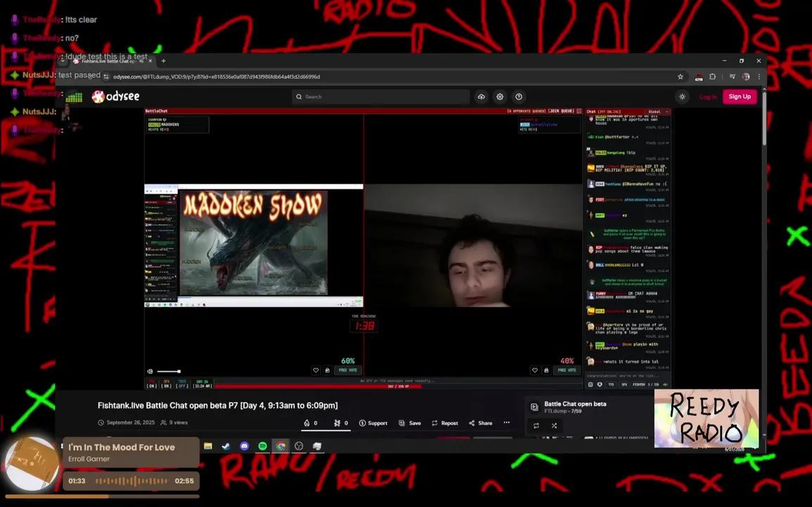The image size is (812, 507).
Task: Click the Odysee search field
Action: [381, 96]
